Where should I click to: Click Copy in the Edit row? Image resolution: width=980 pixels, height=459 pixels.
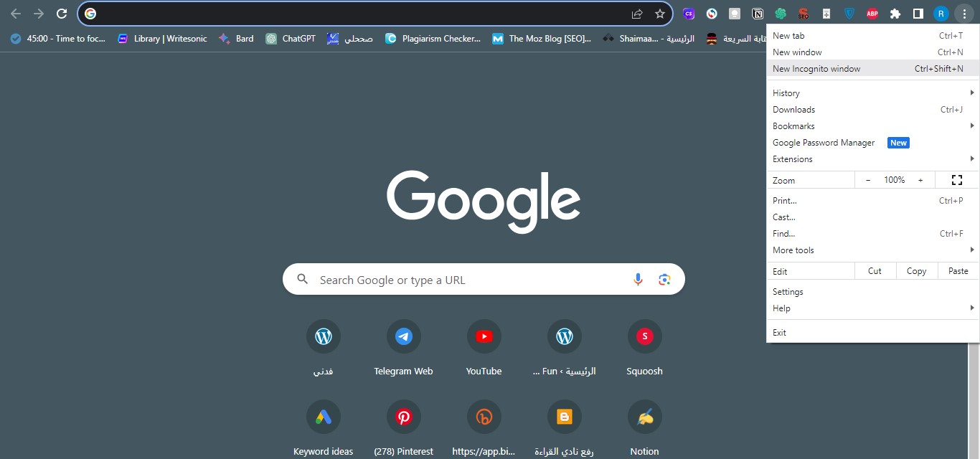(916, 271)
